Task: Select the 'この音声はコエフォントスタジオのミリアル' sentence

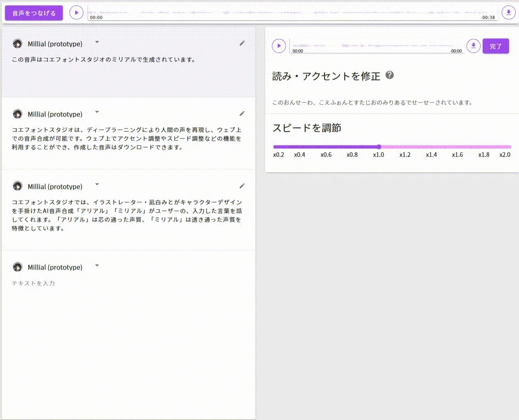Action: [x=104, y=60]
